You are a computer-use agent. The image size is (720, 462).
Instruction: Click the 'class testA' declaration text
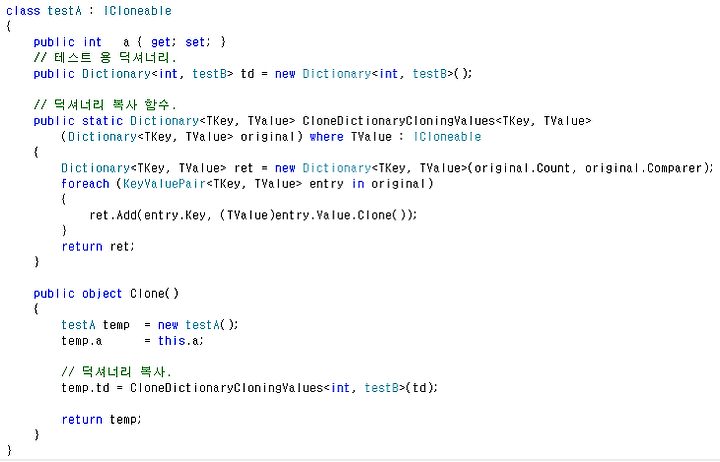pyautogui.click(x=44, y=11)
